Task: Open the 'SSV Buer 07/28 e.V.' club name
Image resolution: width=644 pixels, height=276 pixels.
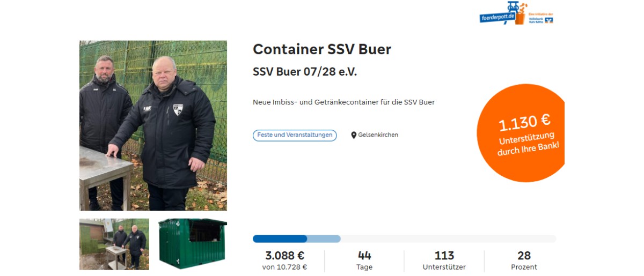Action: (x=305, y=72)
